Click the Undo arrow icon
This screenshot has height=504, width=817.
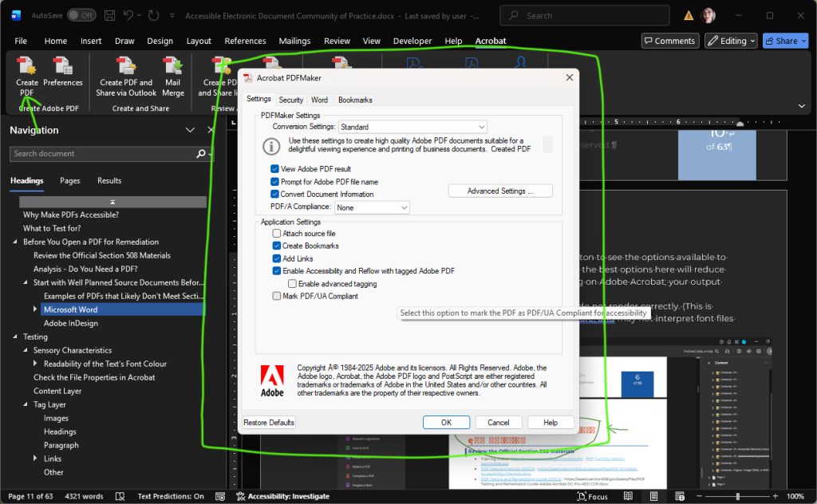[x=128, y=15]
